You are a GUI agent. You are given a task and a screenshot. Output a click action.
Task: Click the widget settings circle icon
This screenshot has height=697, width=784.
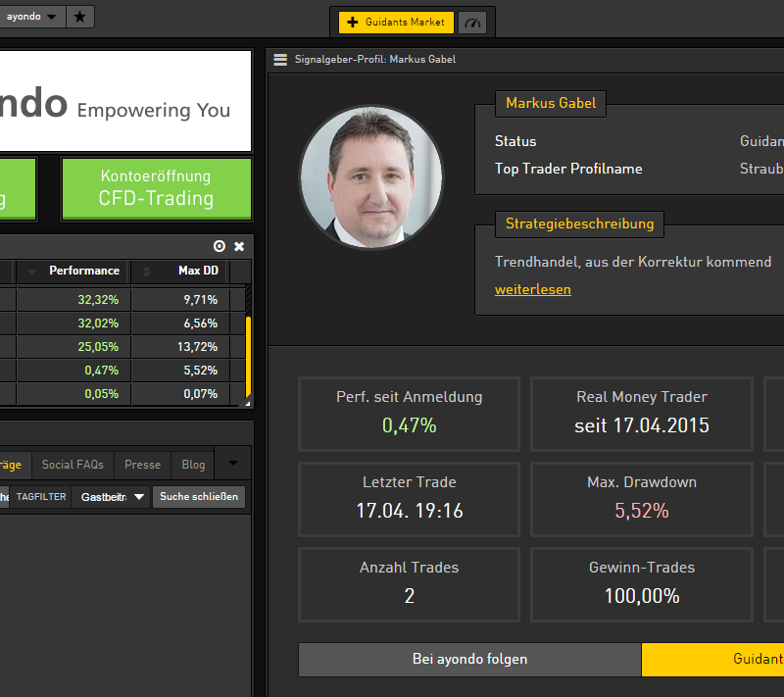point(220,246)
